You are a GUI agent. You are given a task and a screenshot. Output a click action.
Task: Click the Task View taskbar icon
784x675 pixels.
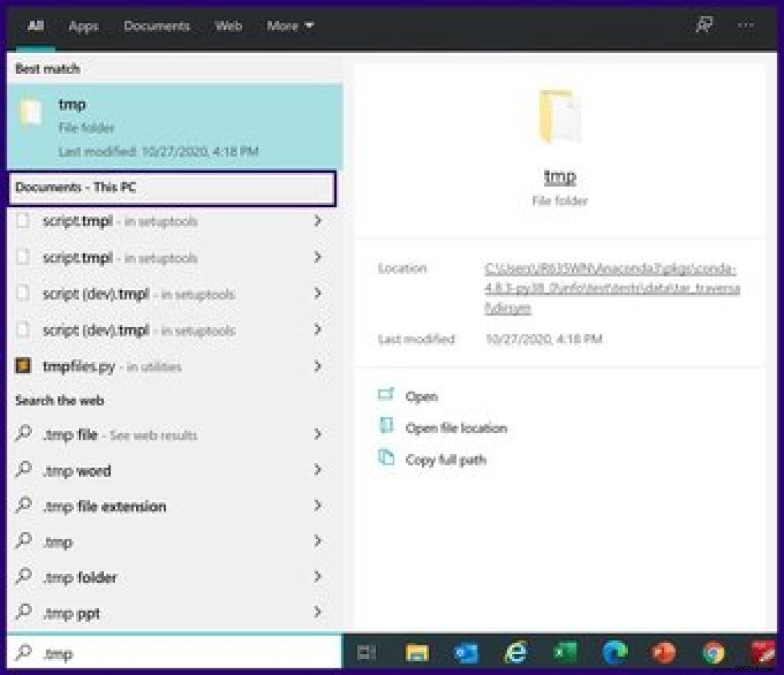tap(367, 652)
